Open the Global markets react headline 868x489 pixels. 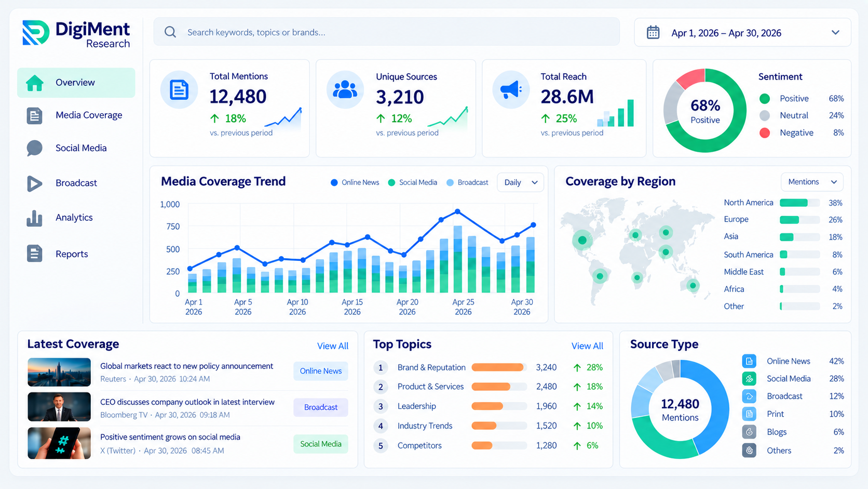(x=186, y=366)
